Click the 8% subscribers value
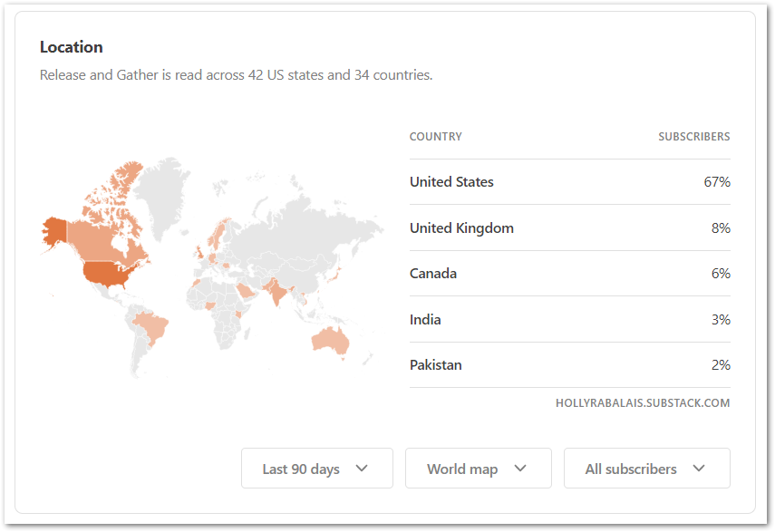Screen dimensions: 775x532 (721, 227)
